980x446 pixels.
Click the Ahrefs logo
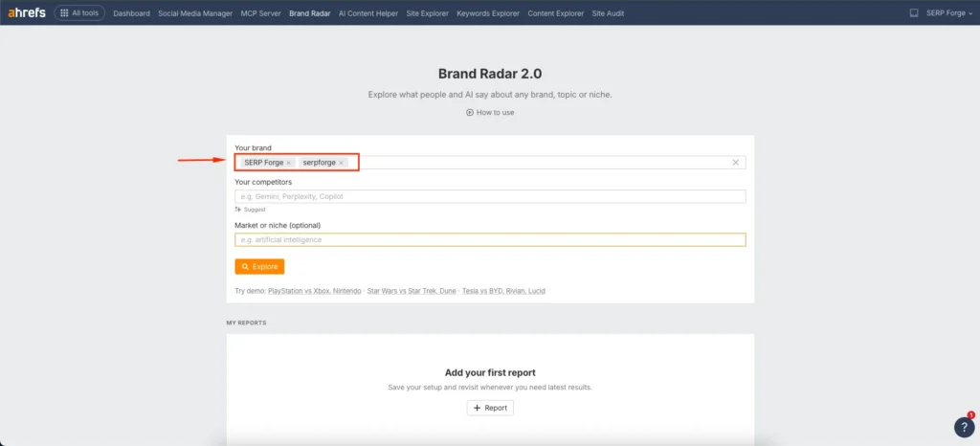26,13
